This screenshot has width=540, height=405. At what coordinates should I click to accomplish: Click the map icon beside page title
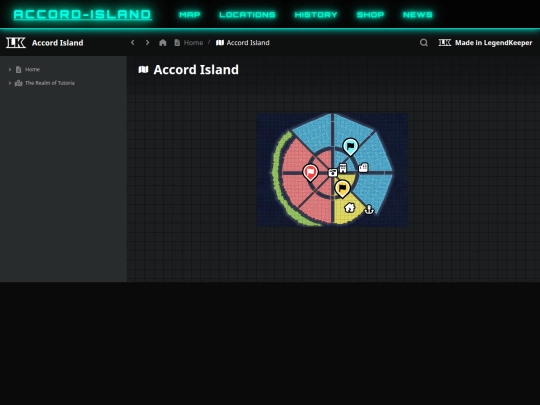coord(143,70)
